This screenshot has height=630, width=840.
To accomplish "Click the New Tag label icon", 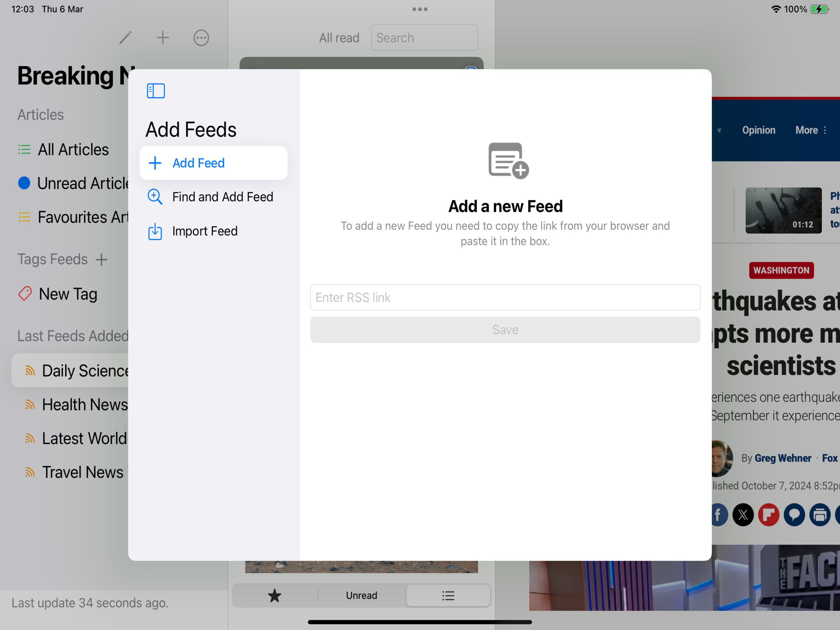I will coord(25,294).
